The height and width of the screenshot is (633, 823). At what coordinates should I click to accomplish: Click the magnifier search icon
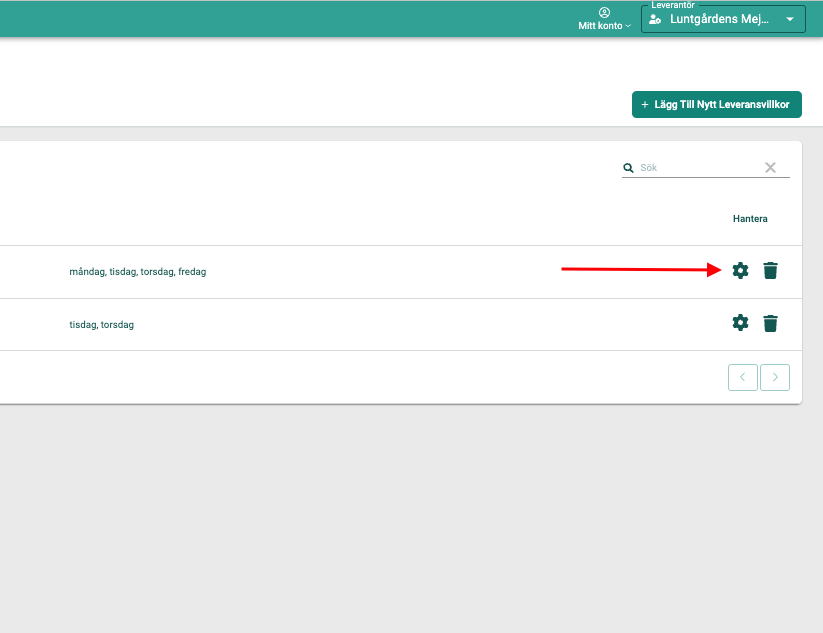click(x=628, y=168)
